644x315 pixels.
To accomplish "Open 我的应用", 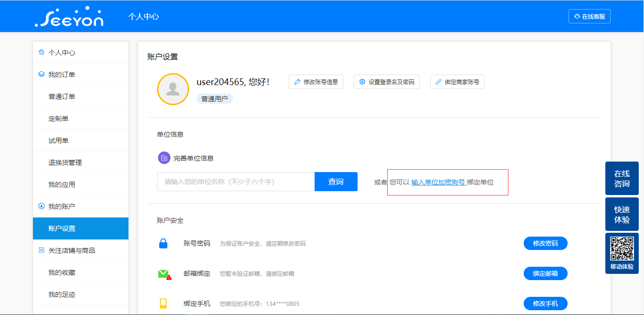I will [x=81, y=185].
